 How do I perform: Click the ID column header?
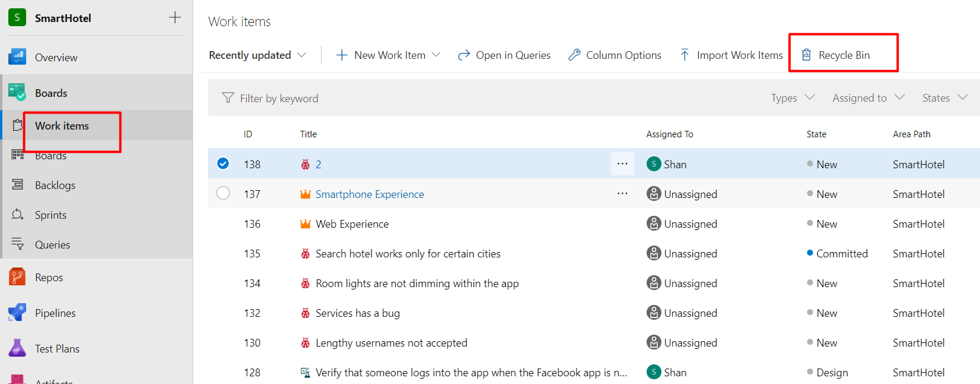248,134
